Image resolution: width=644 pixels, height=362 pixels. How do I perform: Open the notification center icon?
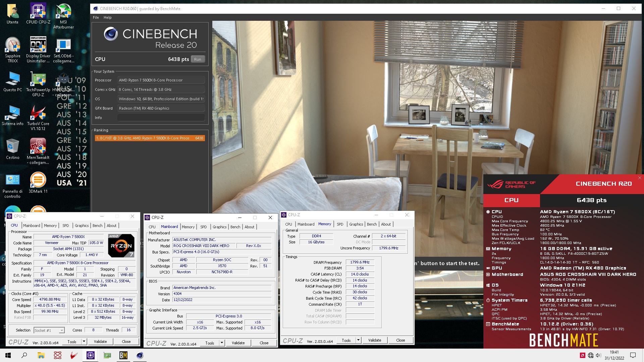633,355
